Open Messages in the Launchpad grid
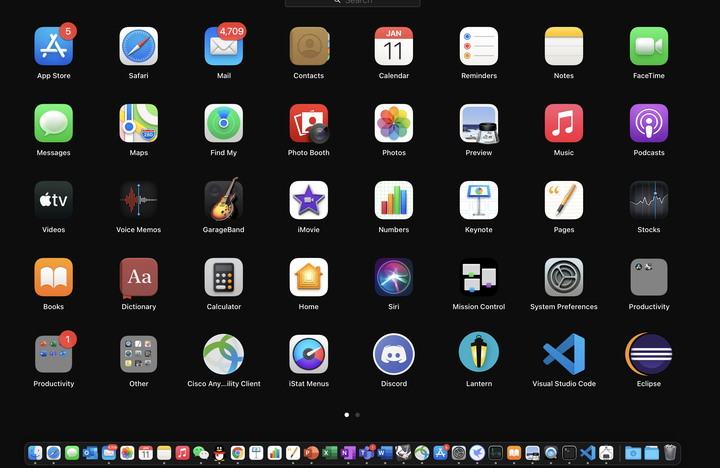The image size is (720, 468). point(54,123)
